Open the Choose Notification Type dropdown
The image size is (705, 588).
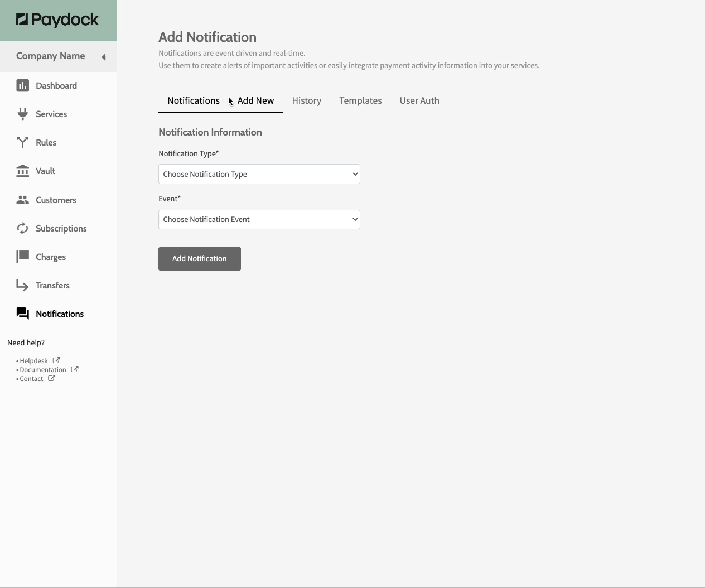pyautogui.click(x=259, y=174)
